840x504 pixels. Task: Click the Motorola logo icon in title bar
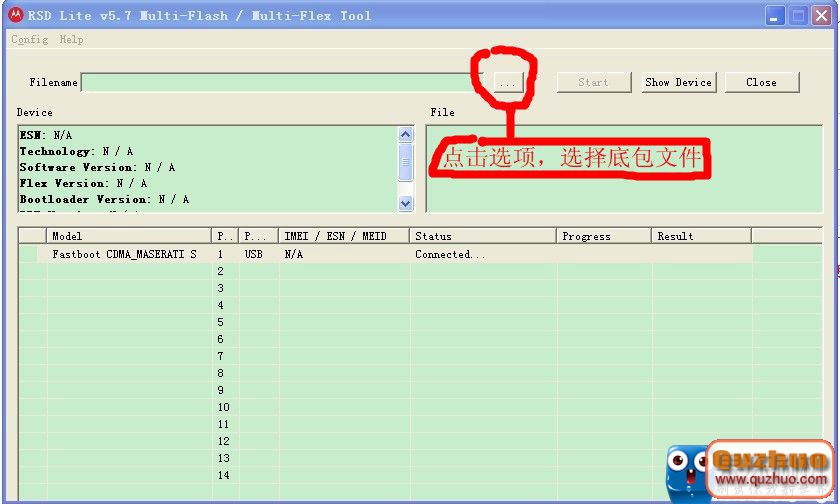click(16, 15)
